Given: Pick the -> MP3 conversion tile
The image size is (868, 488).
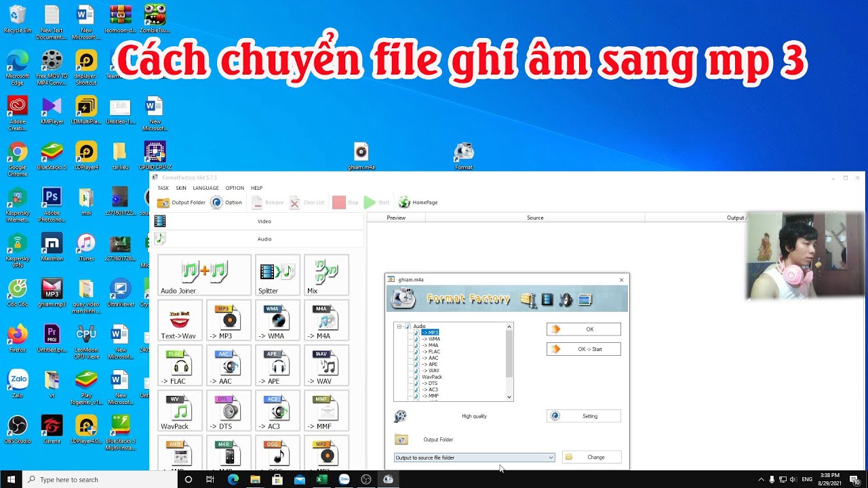Looking at the screenshot, I should [229, 321].
